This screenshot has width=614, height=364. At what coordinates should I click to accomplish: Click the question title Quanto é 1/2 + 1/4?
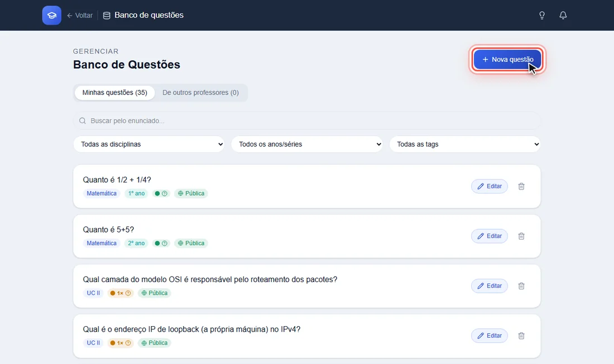pyautogui.click(x=117, y=180)
